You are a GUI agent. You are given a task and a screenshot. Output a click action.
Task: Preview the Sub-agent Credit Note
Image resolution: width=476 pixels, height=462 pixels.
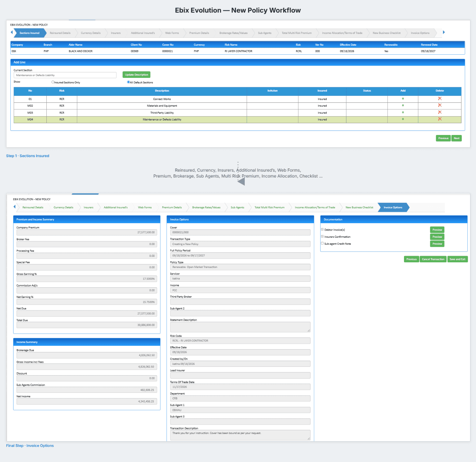(437, 244)
